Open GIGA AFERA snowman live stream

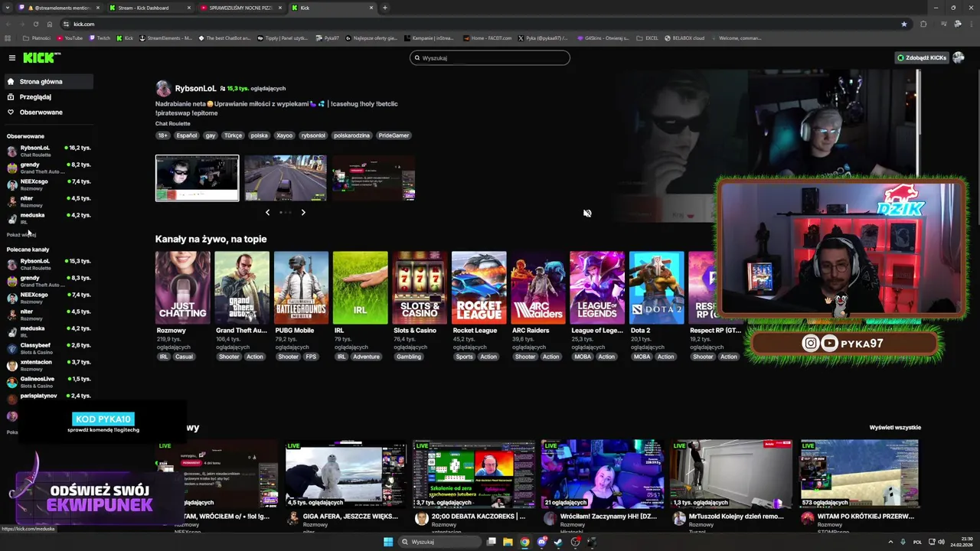click(x=346, y=474)
